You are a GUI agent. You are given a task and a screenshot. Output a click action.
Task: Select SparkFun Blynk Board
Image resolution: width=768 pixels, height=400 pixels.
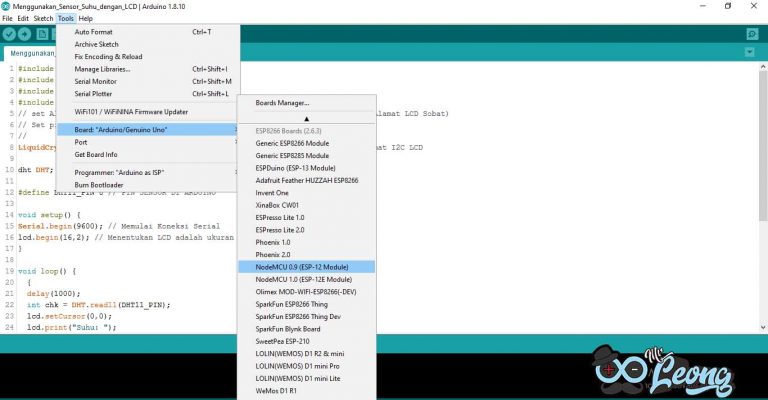(307, 329)
